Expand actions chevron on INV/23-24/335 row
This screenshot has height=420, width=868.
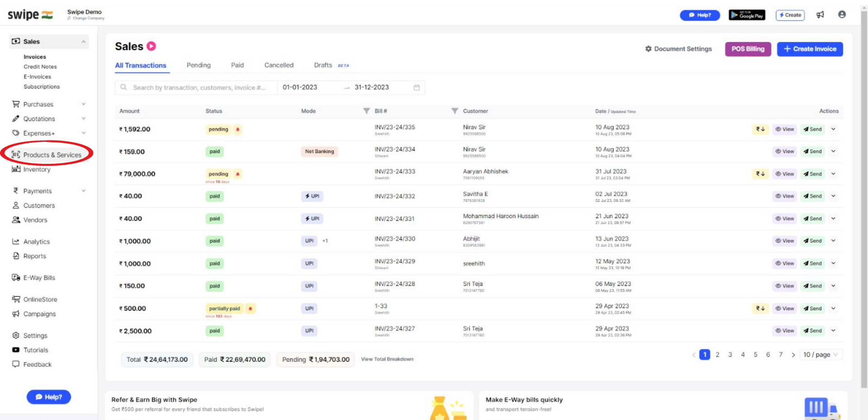[x=834, y=130]
